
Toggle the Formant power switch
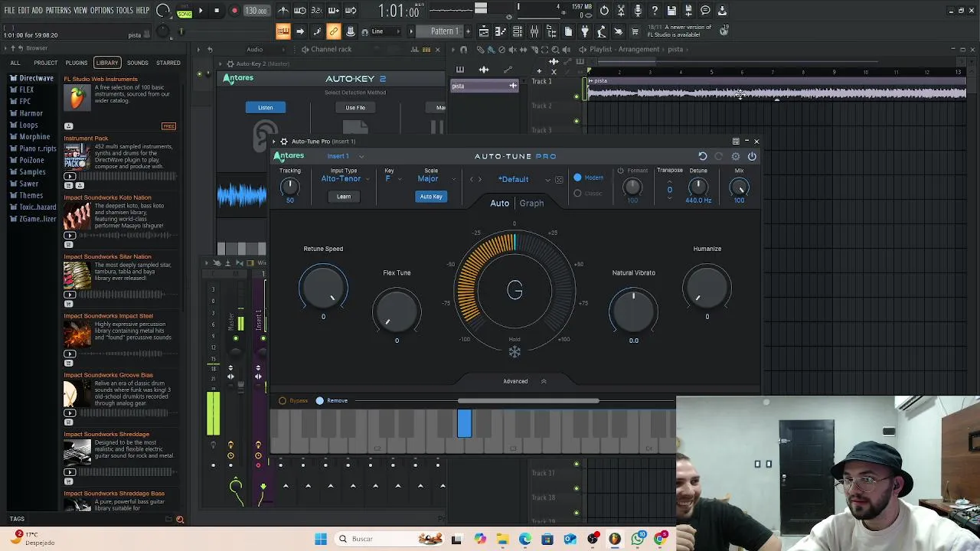620,171
